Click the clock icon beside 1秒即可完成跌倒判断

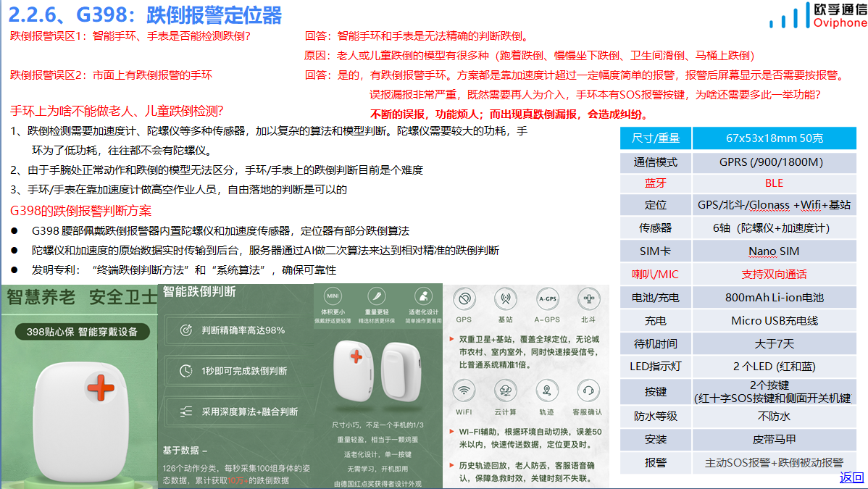(x=186, y=371)
